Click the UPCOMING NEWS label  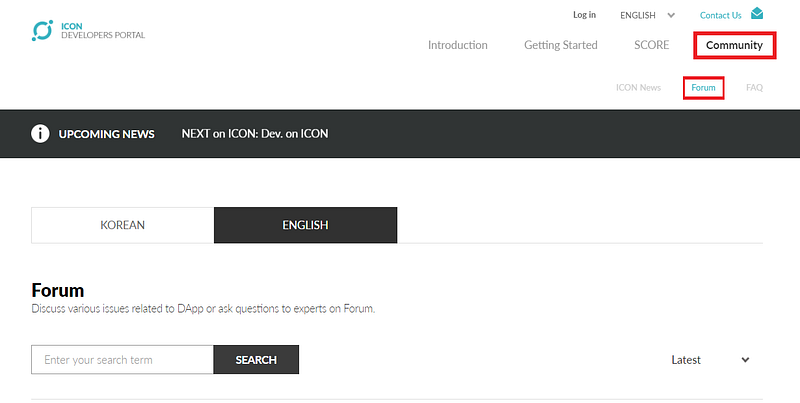(x=107, y=134)
